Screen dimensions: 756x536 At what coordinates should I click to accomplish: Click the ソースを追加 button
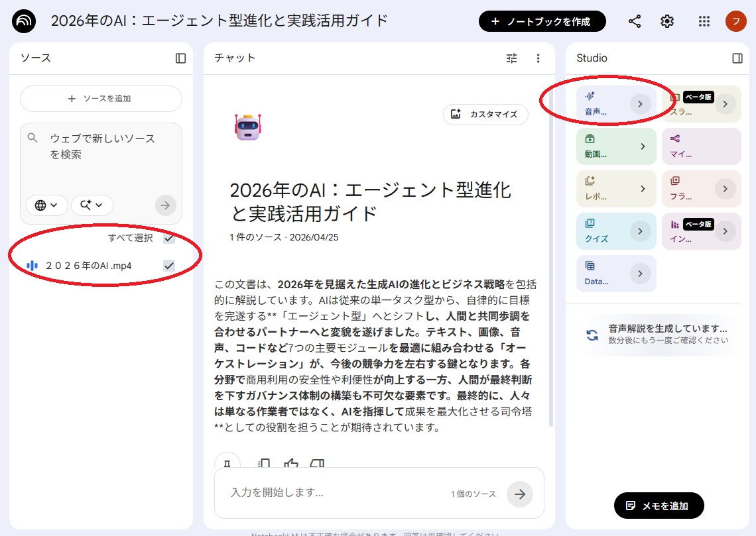[101, 99]
